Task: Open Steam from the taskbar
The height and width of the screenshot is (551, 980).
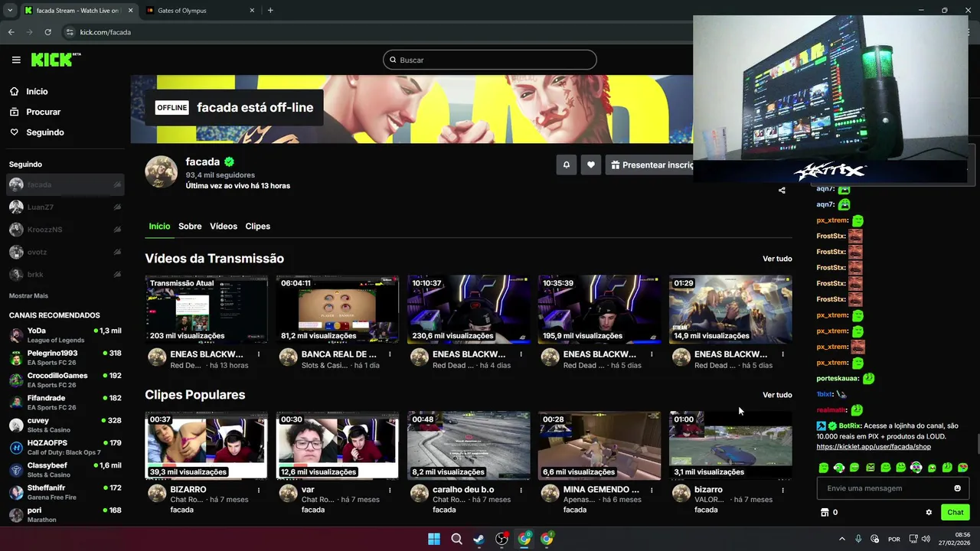Action: coord(479,539)
